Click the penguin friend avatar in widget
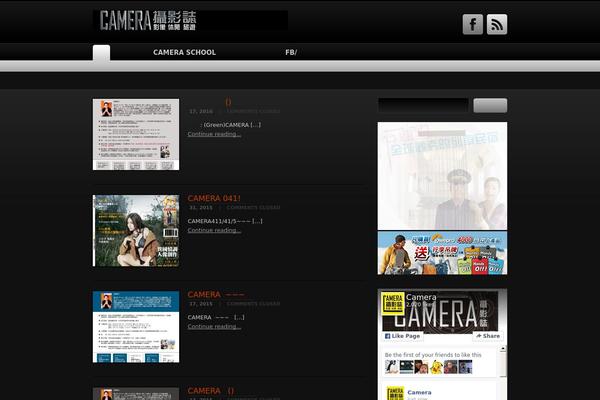 pos(391,367)
